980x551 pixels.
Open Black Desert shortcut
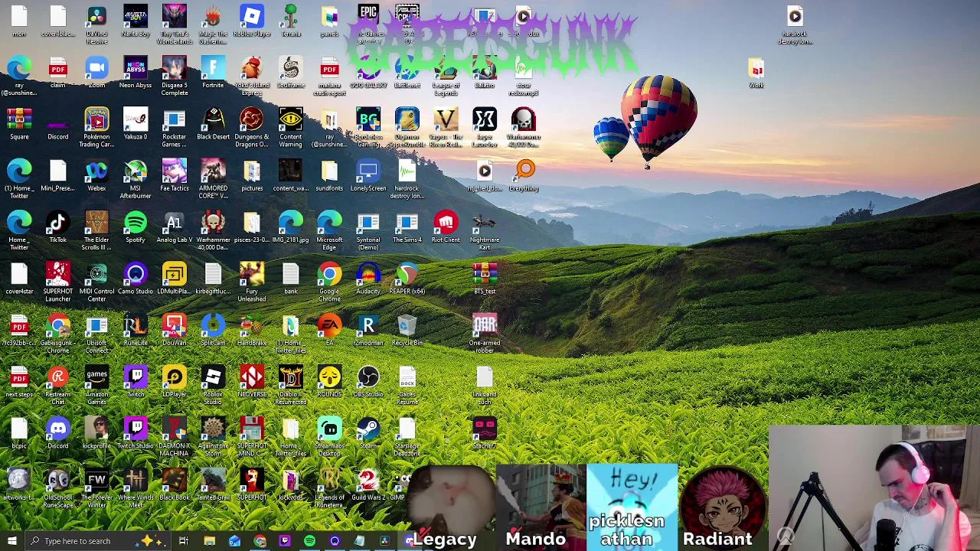point(213,124)
